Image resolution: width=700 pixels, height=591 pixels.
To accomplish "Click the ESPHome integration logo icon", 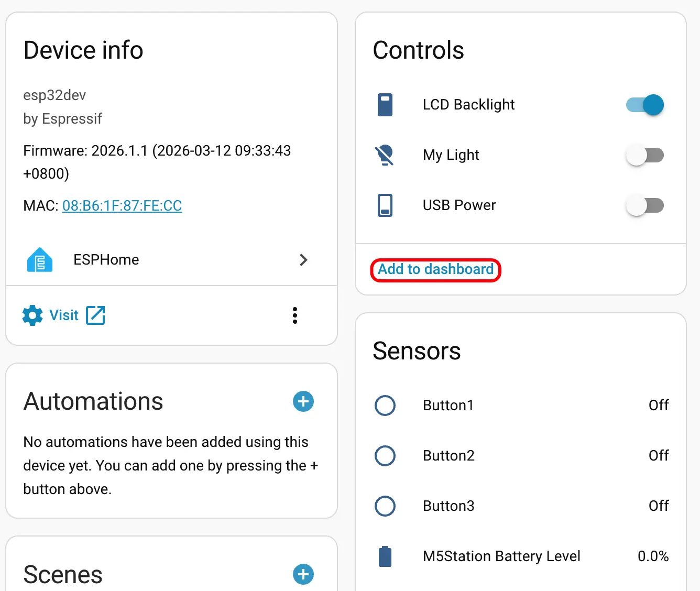I will 40,260.
